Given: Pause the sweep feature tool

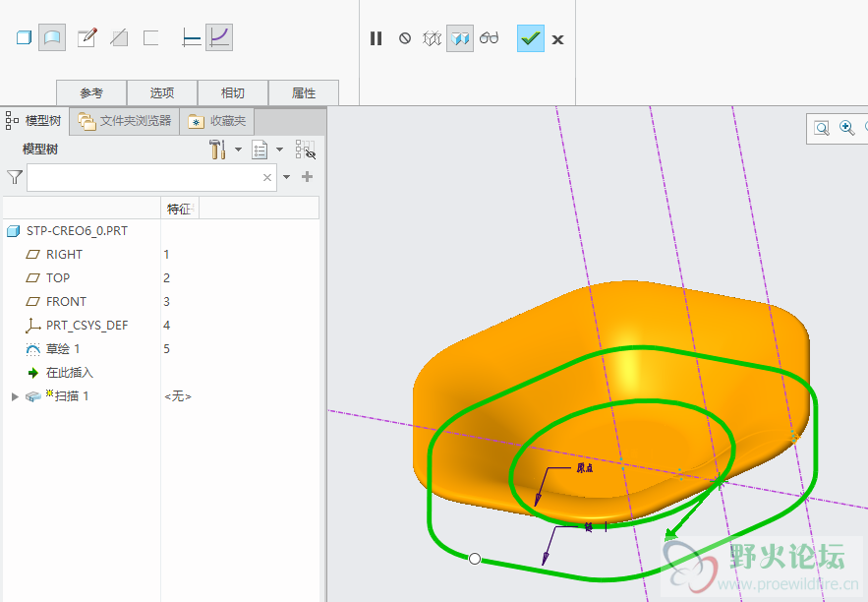Looking at the screenshot, I should click(376, 38).
